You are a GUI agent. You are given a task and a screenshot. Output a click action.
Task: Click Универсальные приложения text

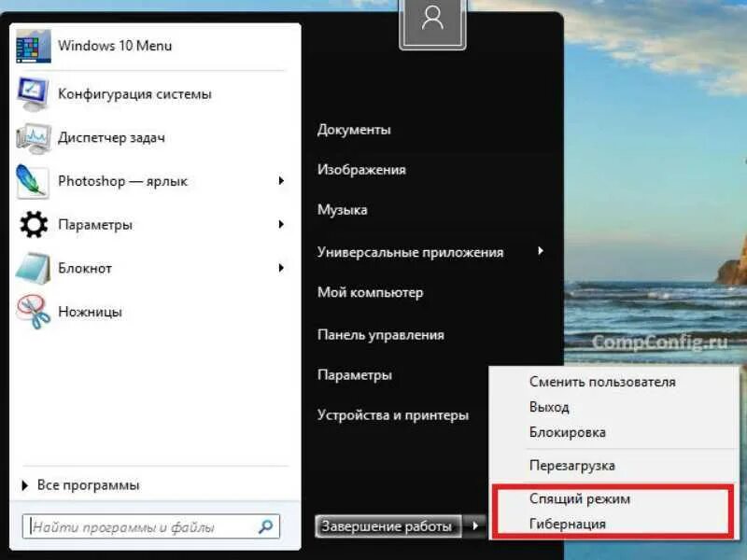(x=410, y=252)
